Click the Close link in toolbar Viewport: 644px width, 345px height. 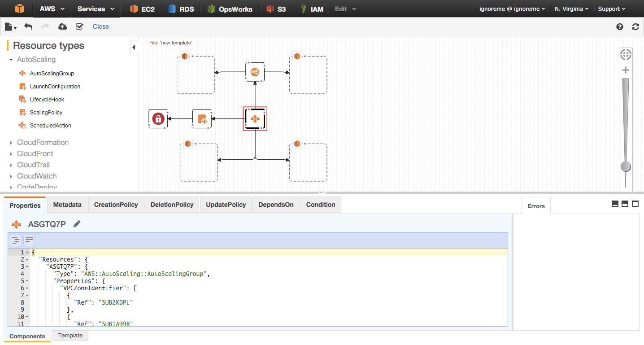[101, 26]
